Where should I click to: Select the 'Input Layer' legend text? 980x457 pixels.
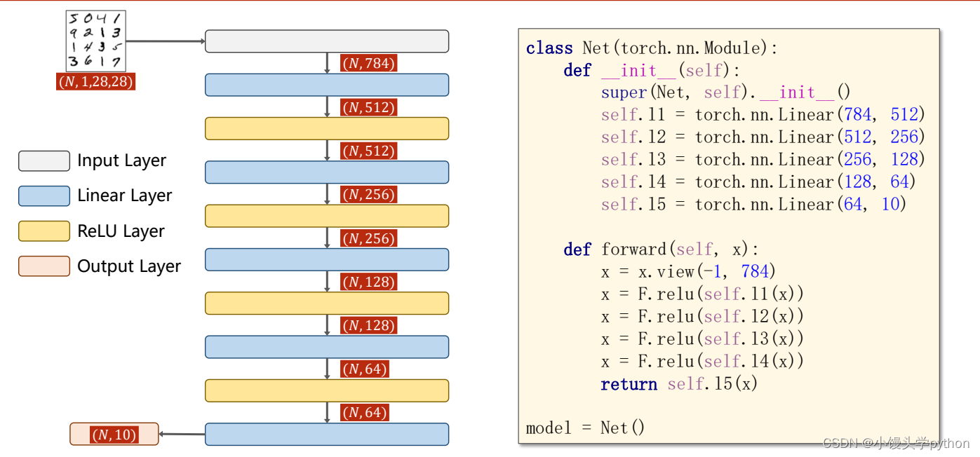point(122,161)
